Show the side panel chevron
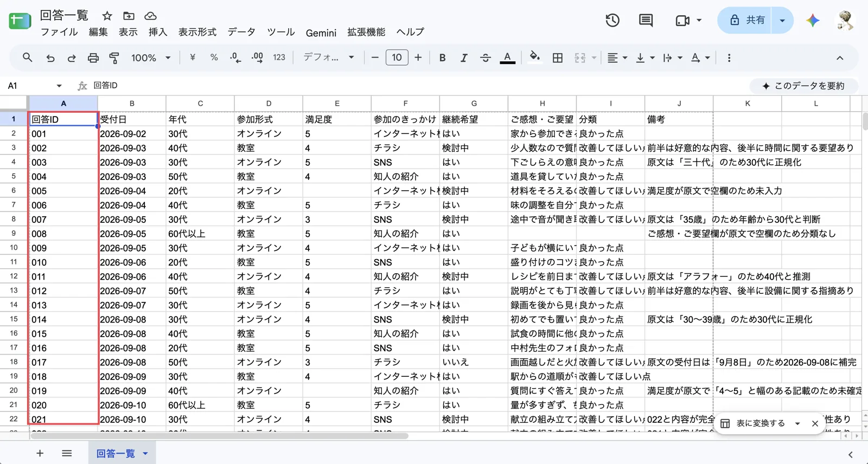The height and width of the screenshot is (464, 868). [x=850, y=454]
